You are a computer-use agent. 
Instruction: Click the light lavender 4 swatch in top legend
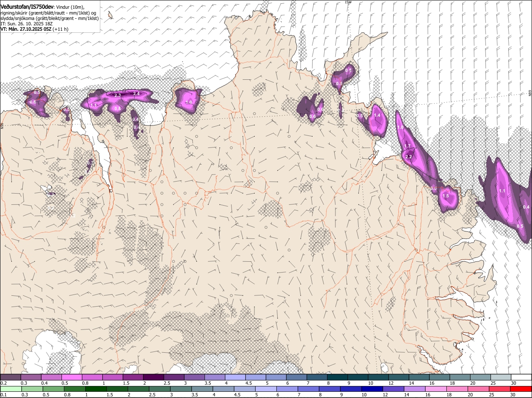pos(234,377)
